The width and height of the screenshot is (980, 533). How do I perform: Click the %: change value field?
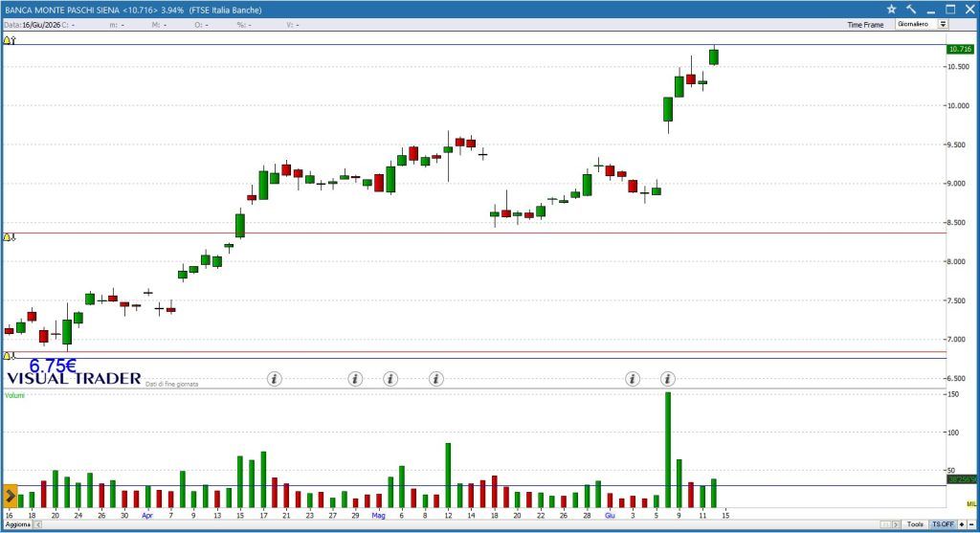[x=244, y=25]
